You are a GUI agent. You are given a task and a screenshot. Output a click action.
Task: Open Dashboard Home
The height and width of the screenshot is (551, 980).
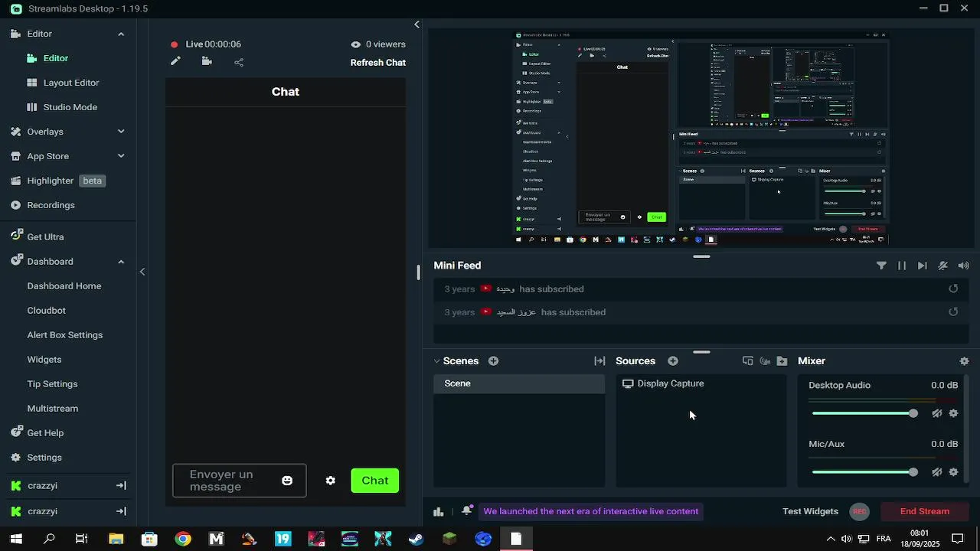coord(64,286)
